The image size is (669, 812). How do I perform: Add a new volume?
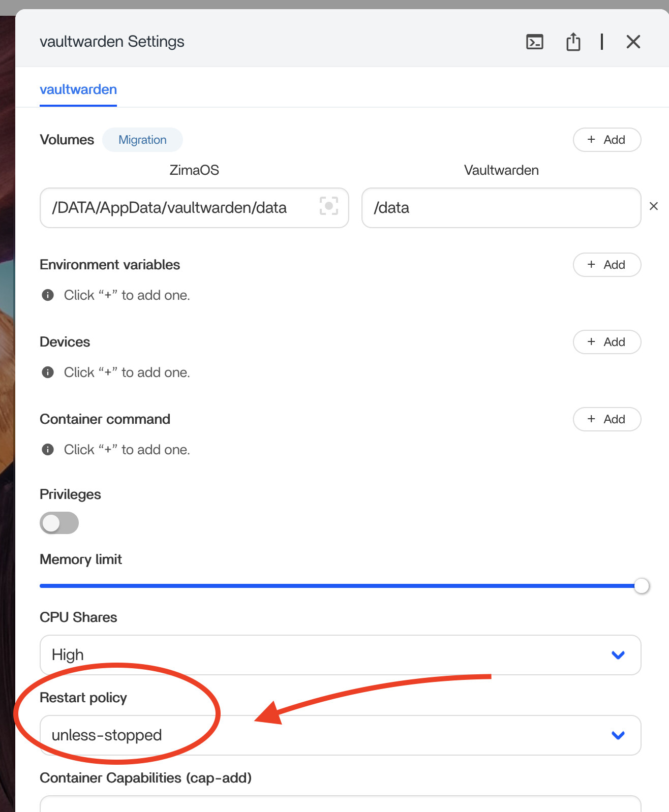click(606, 140)
